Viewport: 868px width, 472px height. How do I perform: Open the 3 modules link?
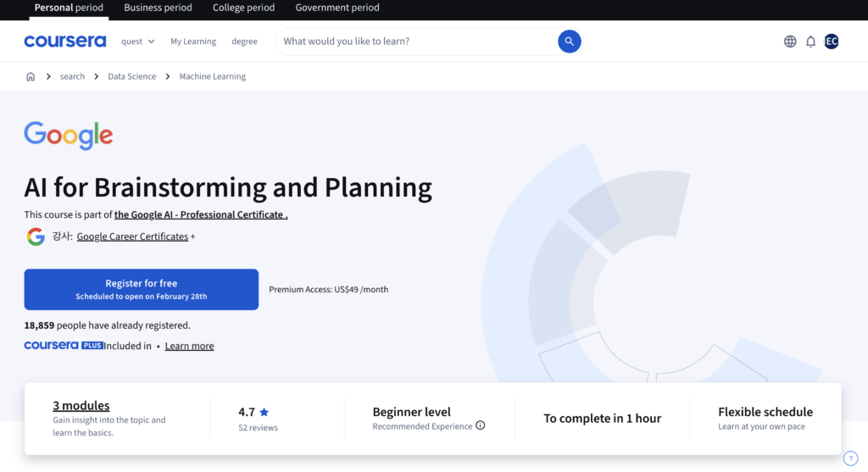(x=81, y=406)
